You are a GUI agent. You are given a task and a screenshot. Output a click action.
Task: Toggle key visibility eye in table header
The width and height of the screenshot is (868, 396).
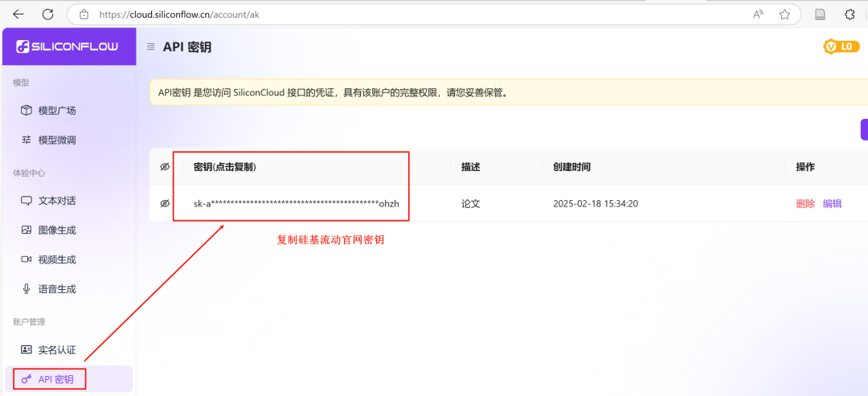coord(165,167)
